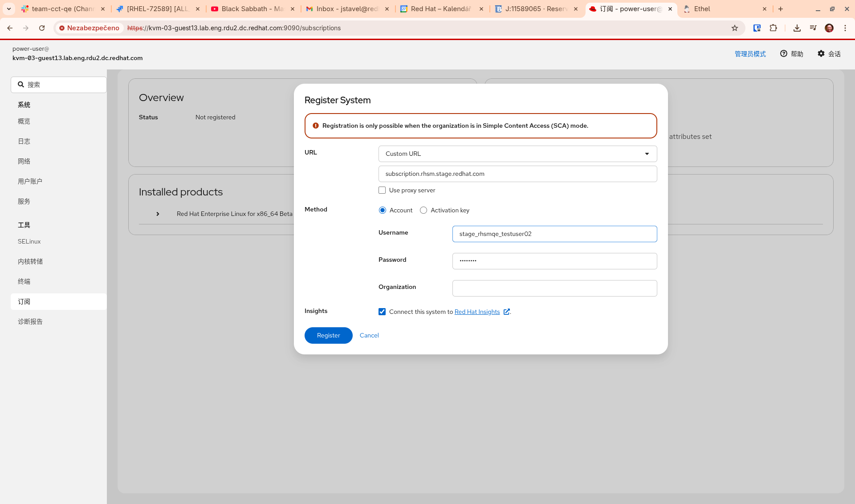Open SELinux in the sidebar menu
The height and width of the screenshot is (504, 855).
tap(29, 241)
